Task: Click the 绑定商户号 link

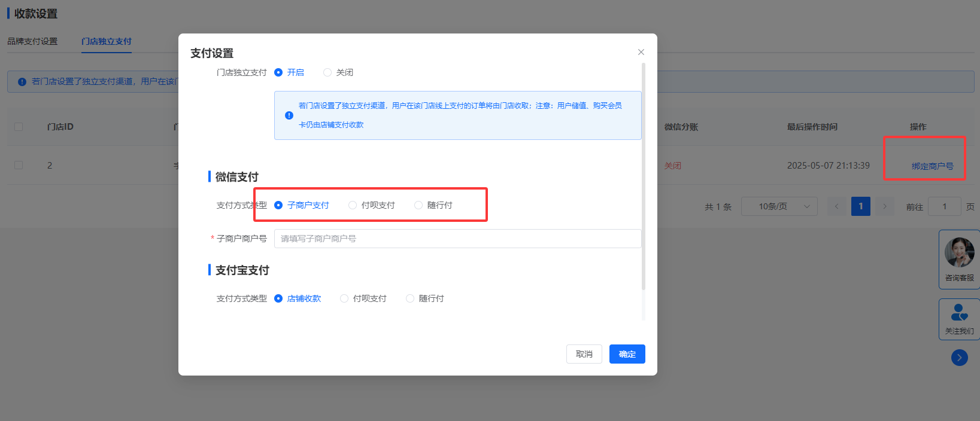Action: click(933, 166)
